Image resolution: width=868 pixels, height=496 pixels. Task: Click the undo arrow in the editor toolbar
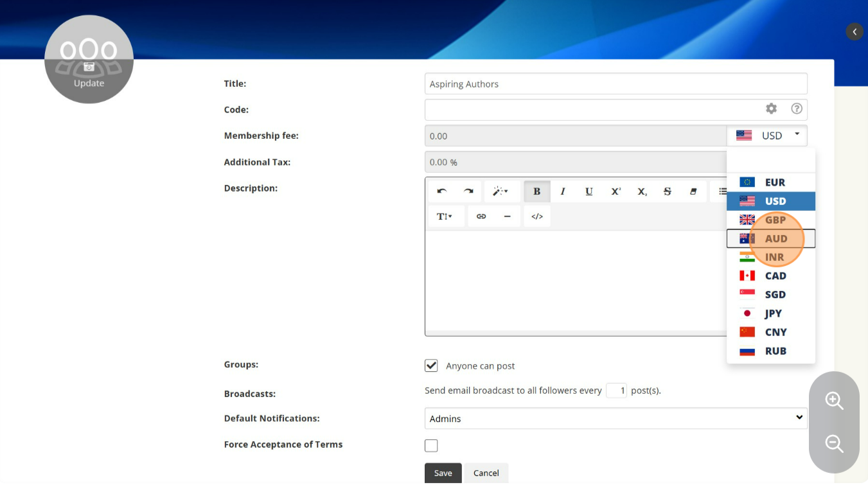click(442, 191)
